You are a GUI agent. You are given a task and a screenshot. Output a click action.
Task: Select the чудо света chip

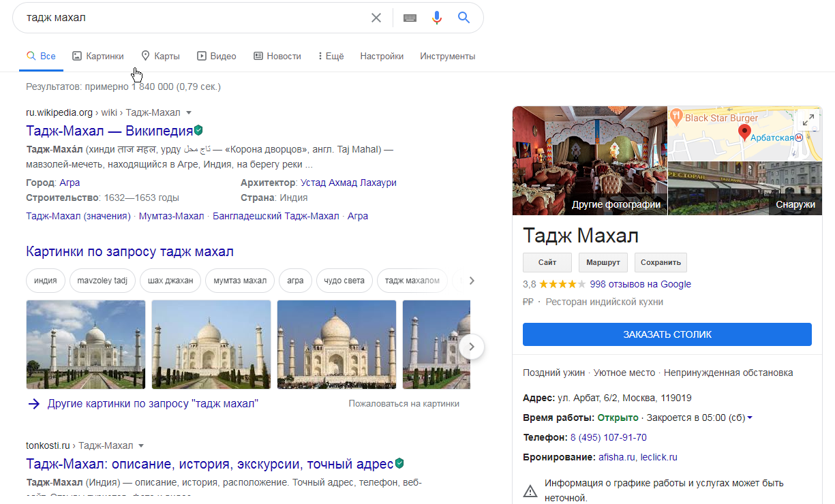point(344,280)
